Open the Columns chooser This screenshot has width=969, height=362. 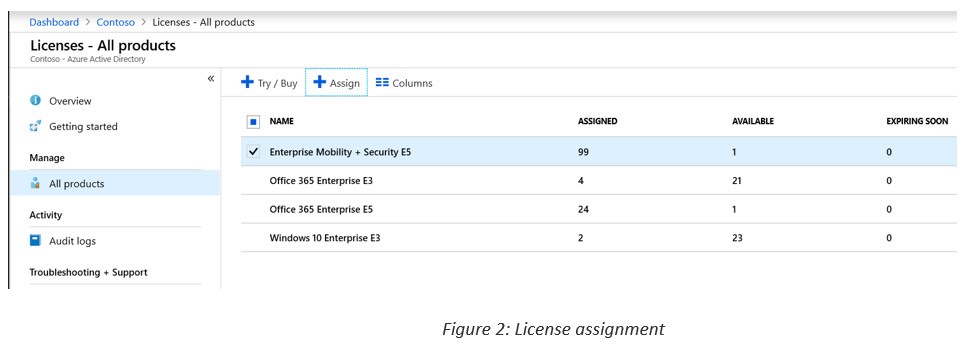404,83
